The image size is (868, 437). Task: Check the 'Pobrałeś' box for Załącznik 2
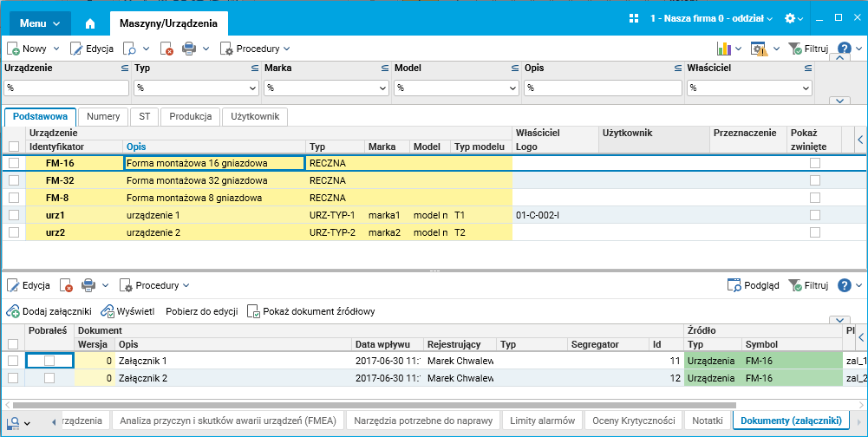click(49, 378)
